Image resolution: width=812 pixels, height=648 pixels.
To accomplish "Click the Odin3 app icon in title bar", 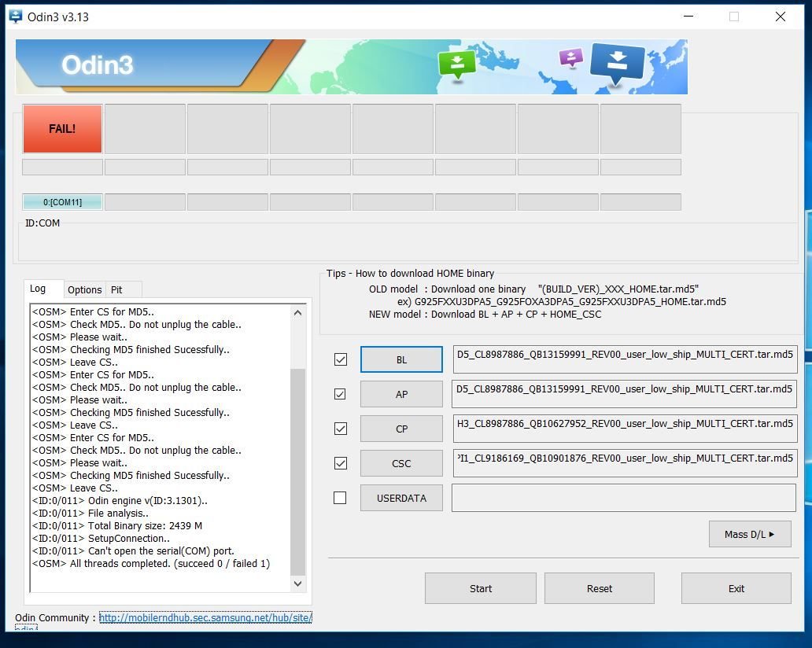I will (x=16, y=17).
